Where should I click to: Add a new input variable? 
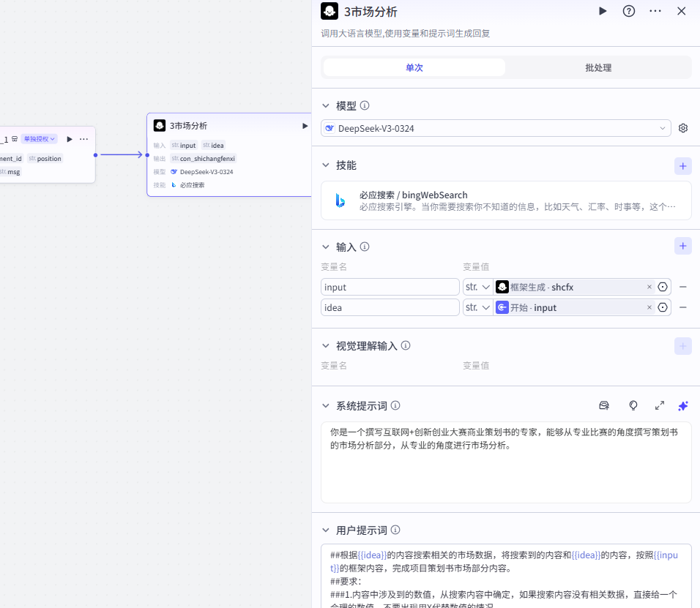point(682,246)
